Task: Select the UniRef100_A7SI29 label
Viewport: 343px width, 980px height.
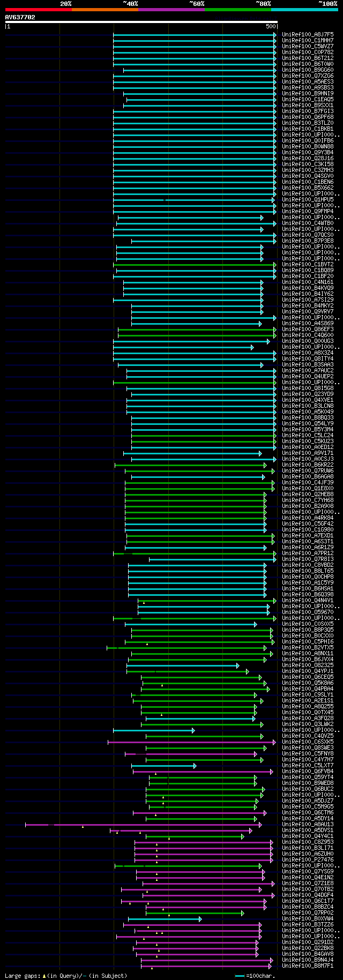Action: pyautogui.click(x=308, y=300)
